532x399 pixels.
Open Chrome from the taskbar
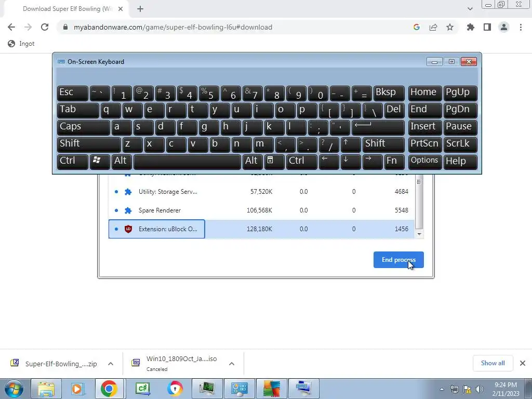109,389
